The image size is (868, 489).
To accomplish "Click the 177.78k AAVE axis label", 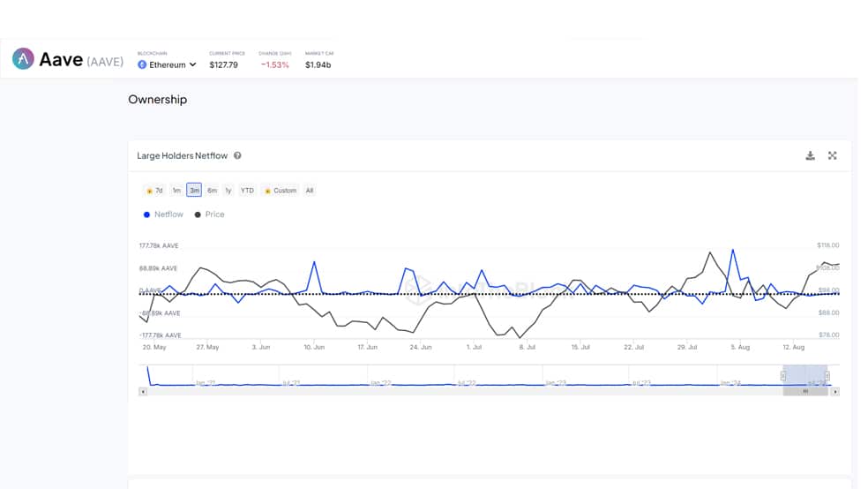I will click(159, 246).
